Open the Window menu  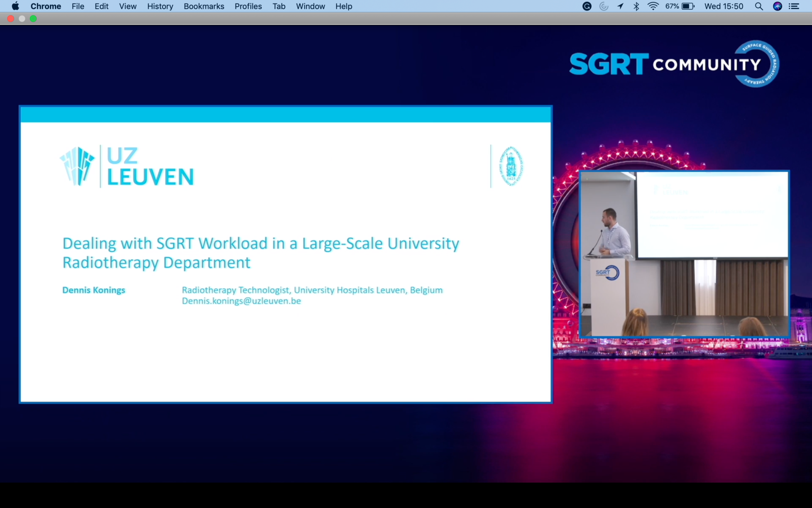click(310, 6)
